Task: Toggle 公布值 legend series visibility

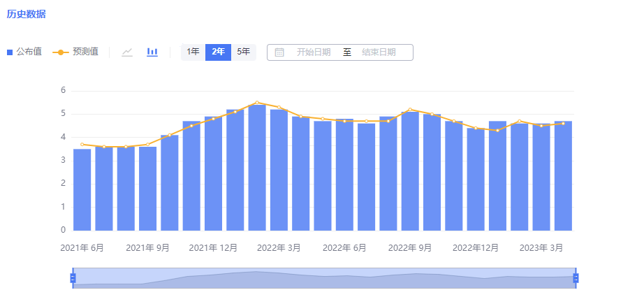Action: pos(24,52)
